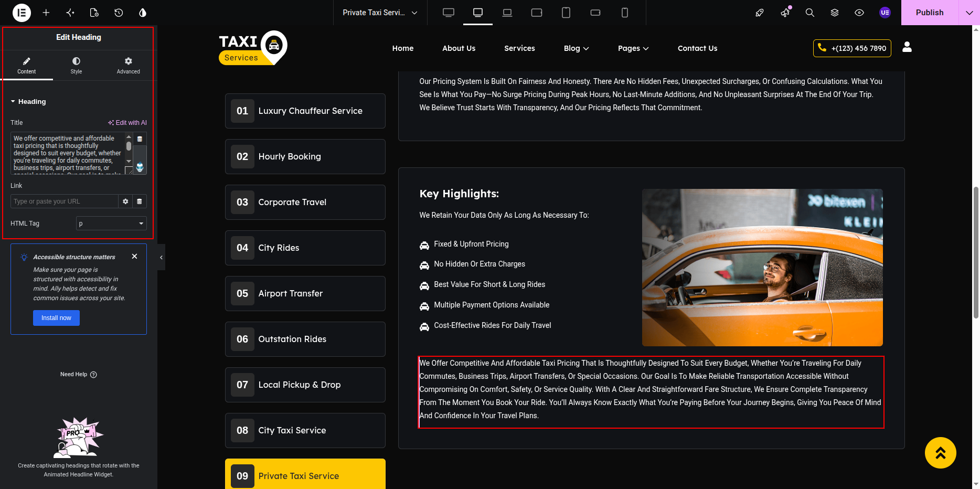Collapse the Heading section
Image resolution: width=980 pixels, height=489 pixels.
28,102
